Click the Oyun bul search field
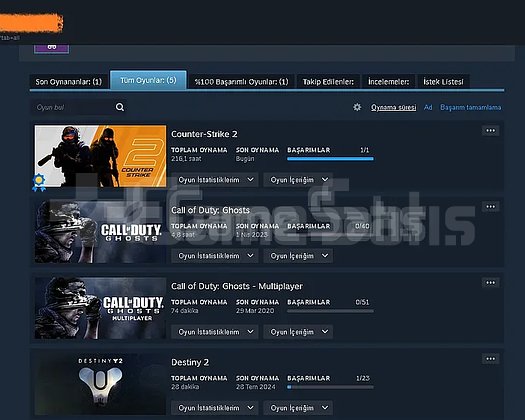Viewport: 525px width, 420px height. (x=73, y=107)
